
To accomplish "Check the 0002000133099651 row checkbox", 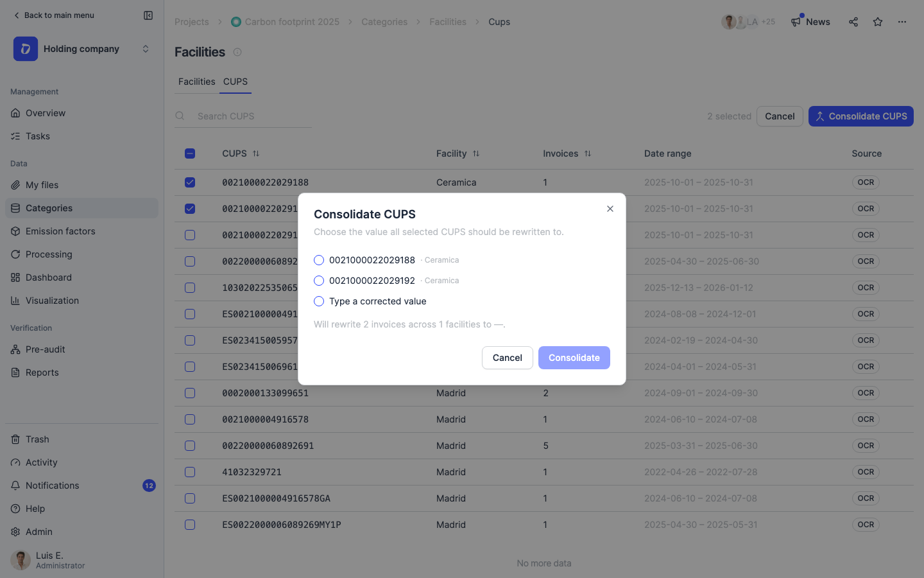I will pos(190,393).
